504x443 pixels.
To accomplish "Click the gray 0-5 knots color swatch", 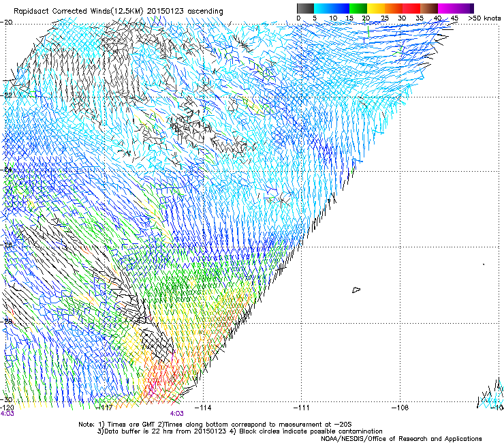I will tap(305, 8).
